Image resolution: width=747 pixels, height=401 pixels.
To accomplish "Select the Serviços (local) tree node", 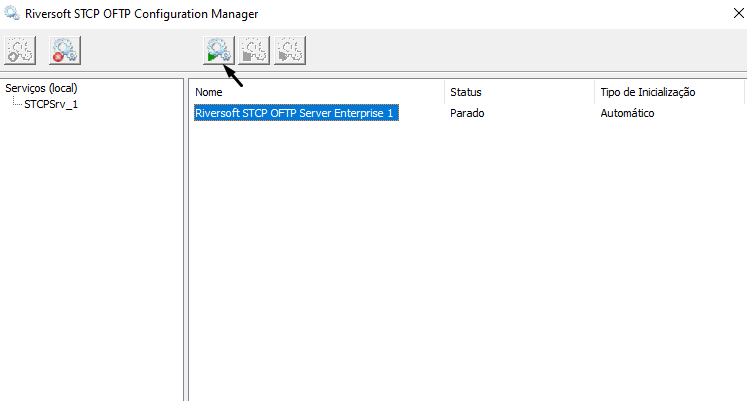I will point(41,88).
